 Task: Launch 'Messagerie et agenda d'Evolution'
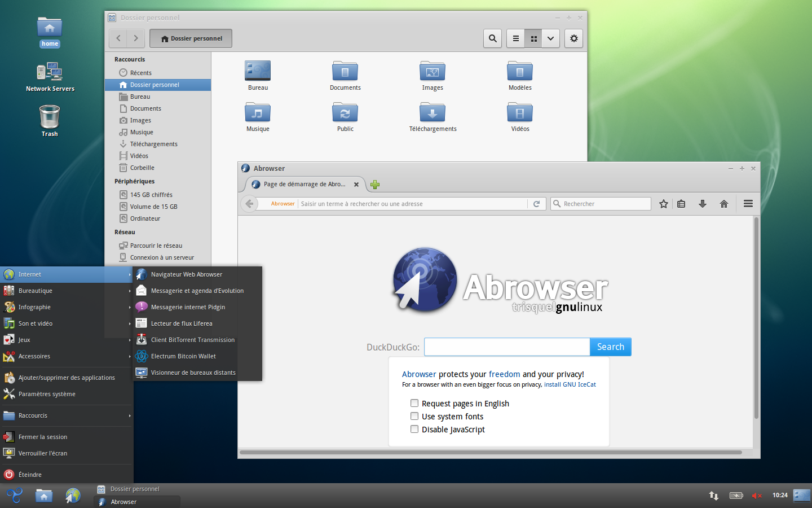(197, 291)
